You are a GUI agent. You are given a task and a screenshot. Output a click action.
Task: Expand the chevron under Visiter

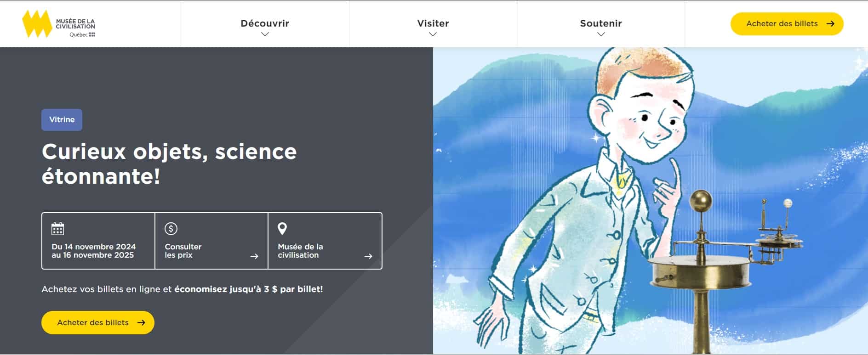pos(433,34)
